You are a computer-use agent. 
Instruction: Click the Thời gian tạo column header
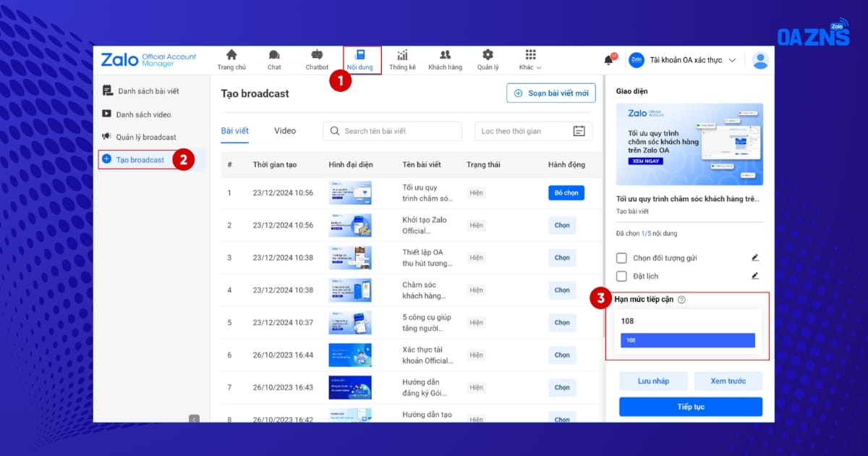click(275, 165)
